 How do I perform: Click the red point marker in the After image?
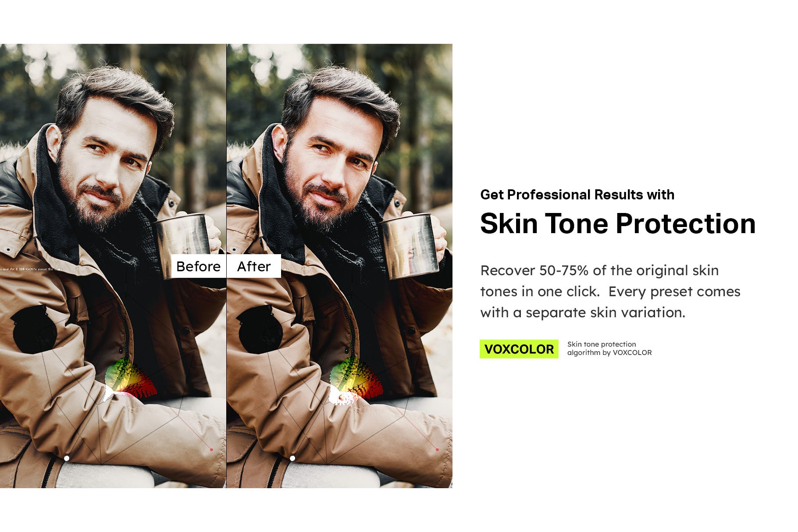[437, 449]
